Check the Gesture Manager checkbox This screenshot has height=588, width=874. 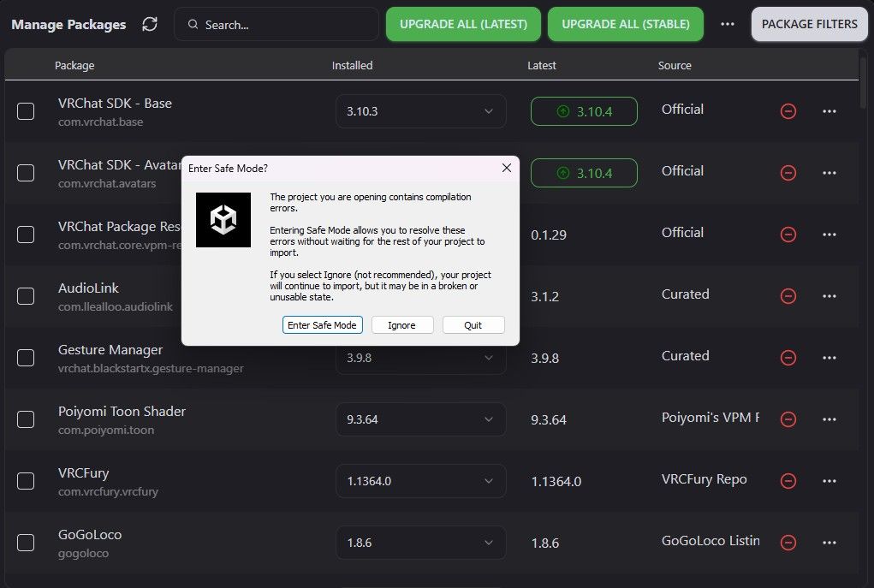26,357
